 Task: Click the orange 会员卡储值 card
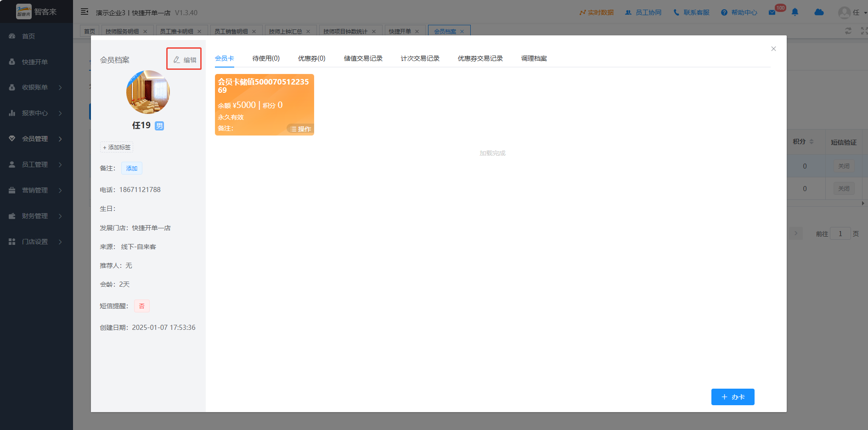point(265,105)
